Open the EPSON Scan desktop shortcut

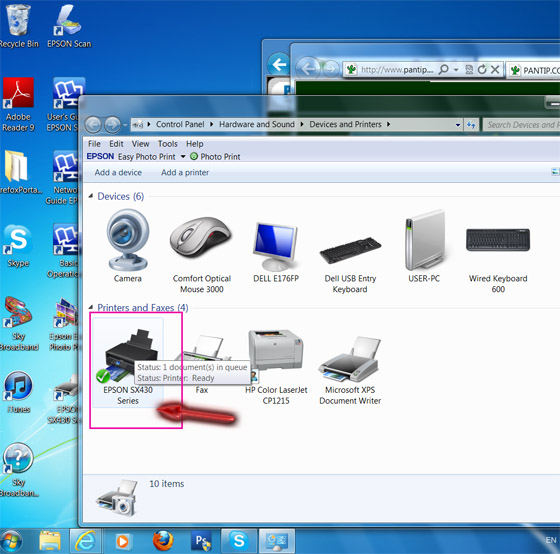pyautogui.click(x=69, y=26)
